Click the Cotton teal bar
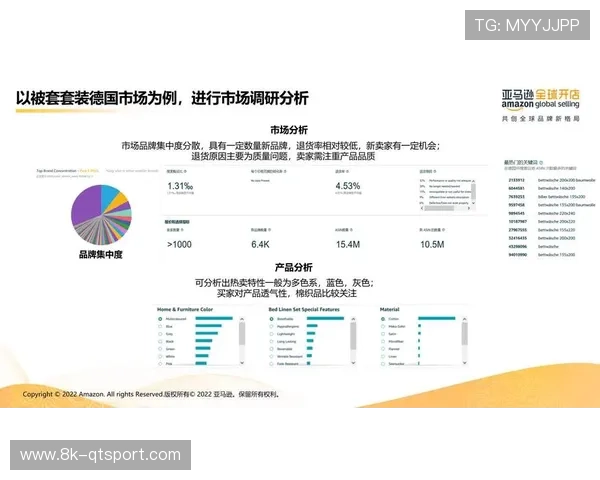 [437, 318]
